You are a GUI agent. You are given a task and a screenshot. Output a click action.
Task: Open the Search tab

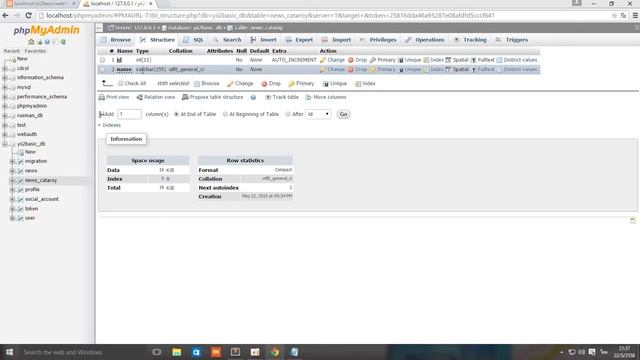[x=227, y=40]
